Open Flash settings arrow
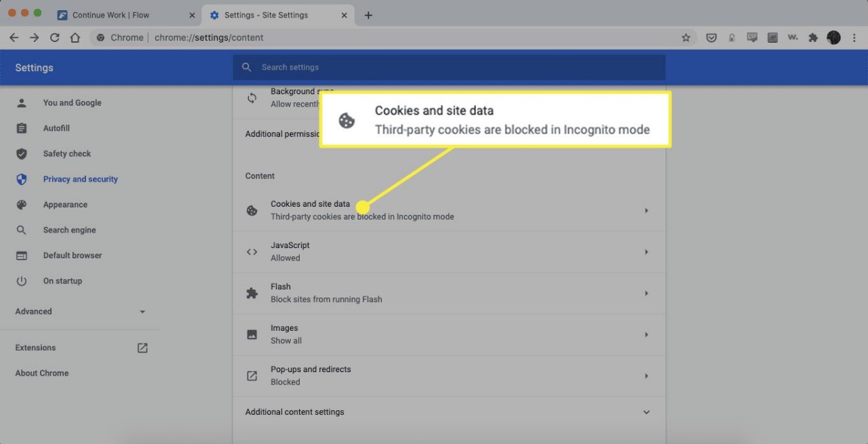The width and height of the screenshot is (868, 444). click(x=646, y=294)
